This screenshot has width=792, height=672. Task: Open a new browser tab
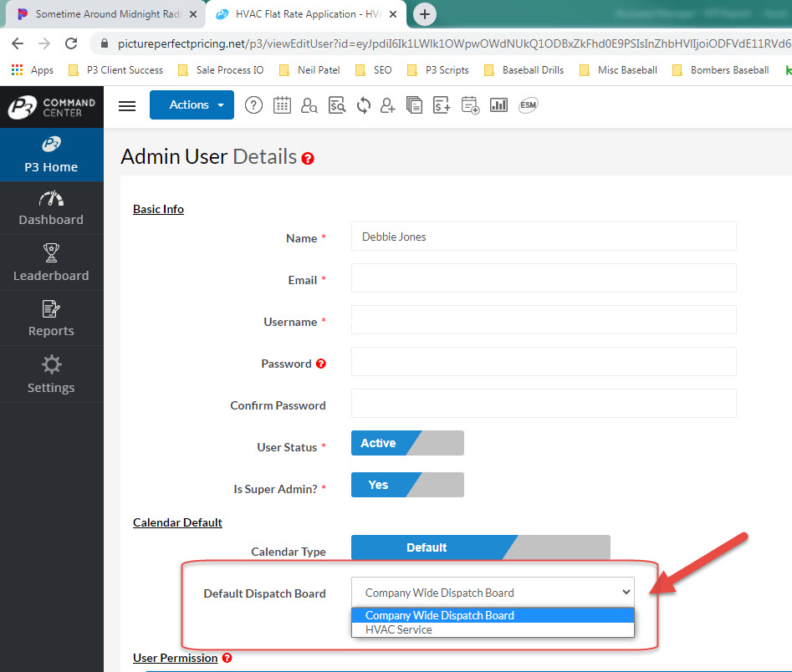point(425,14)
